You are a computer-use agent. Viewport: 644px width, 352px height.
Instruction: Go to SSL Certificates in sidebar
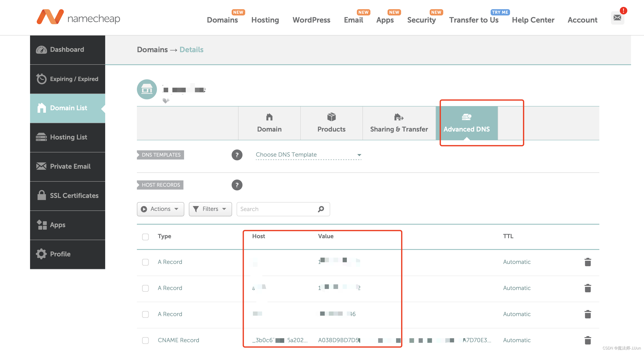click(x=67, y=196)
